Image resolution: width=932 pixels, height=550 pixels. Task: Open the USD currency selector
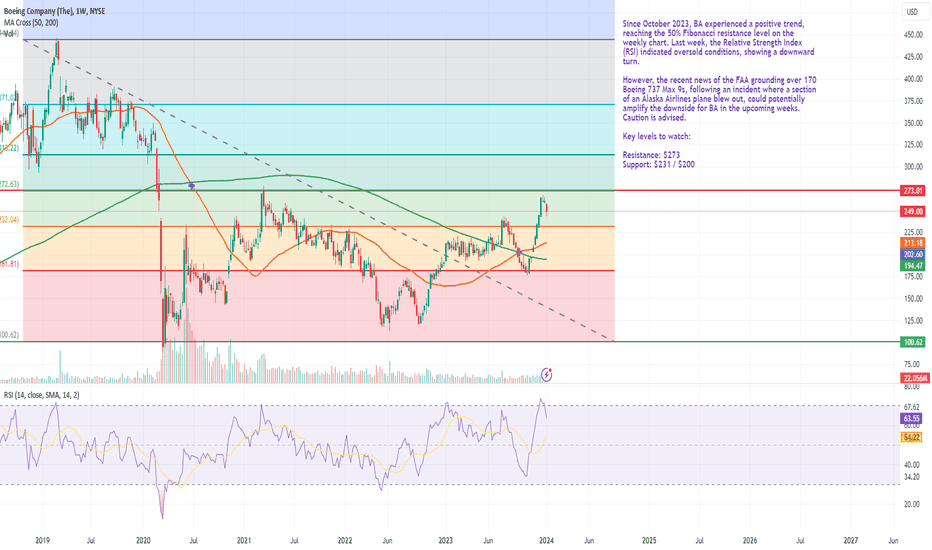coord(912,11)
